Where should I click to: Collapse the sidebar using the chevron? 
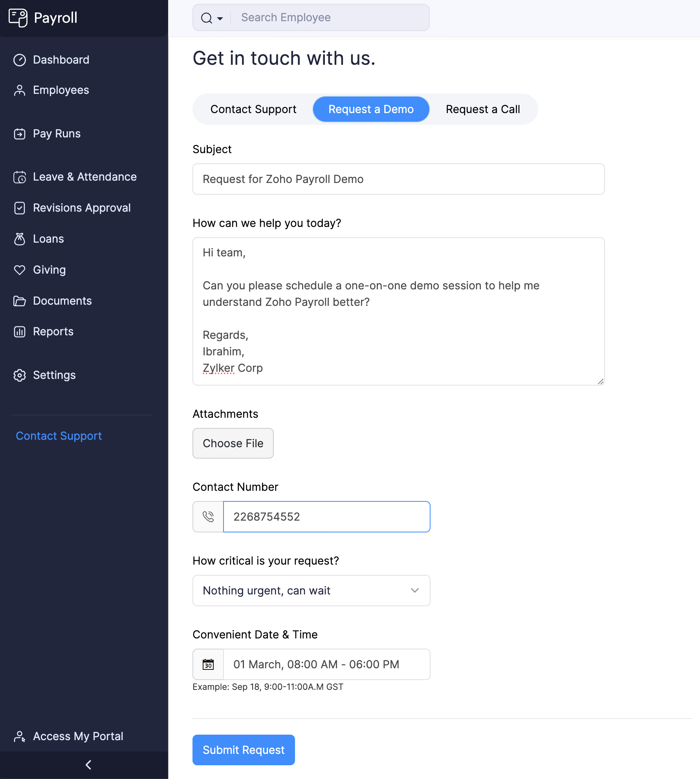(x=88, y=764)
